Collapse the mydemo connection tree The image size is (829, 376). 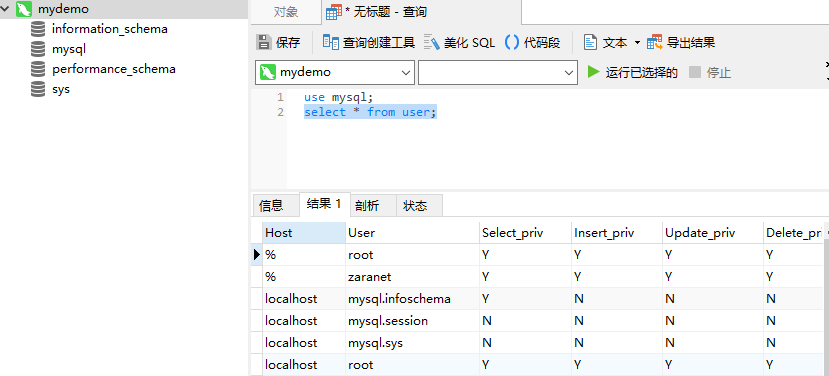[x=6, y=9]
